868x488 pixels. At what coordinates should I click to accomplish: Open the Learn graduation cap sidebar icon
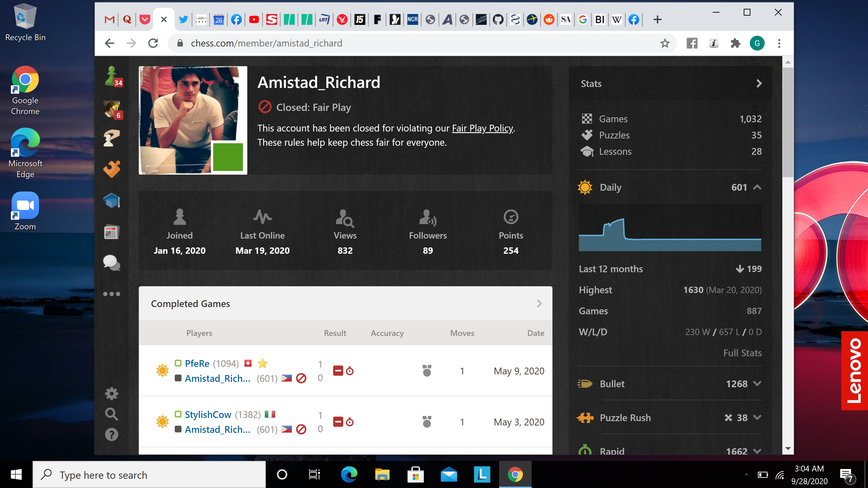[x=112, y=201]
